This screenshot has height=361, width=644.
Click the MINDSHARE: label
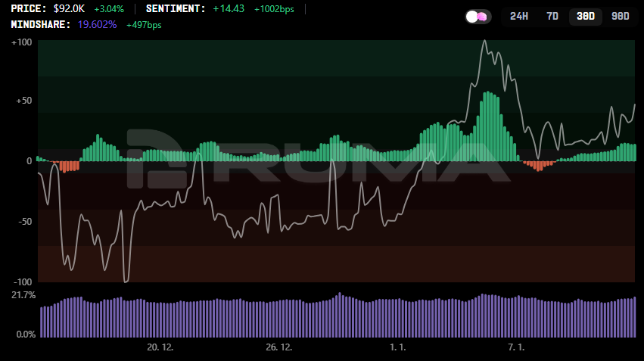[x=41, y=25]
